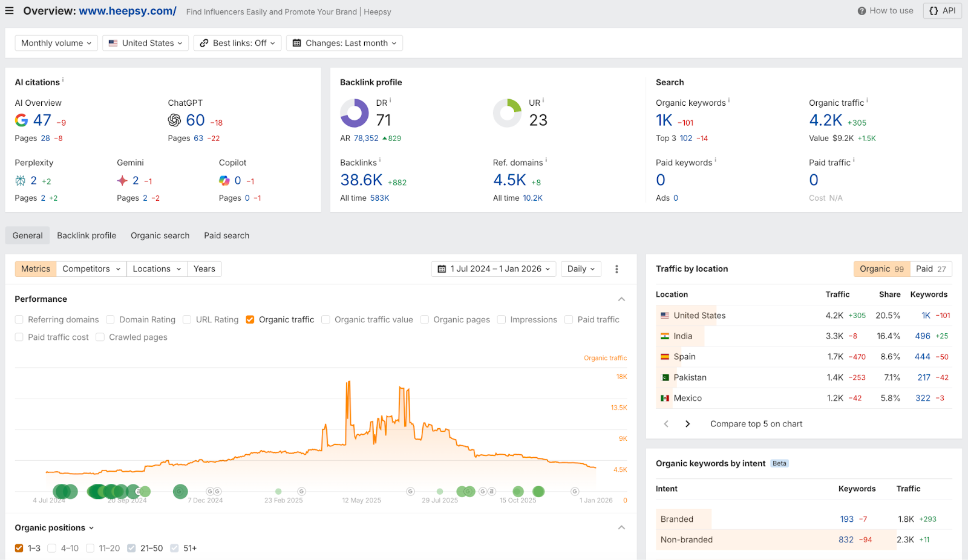This screenshot has height=560, width=968.
Task: Click the ChatGPT logo in AI citations
Action: (174, 120)
